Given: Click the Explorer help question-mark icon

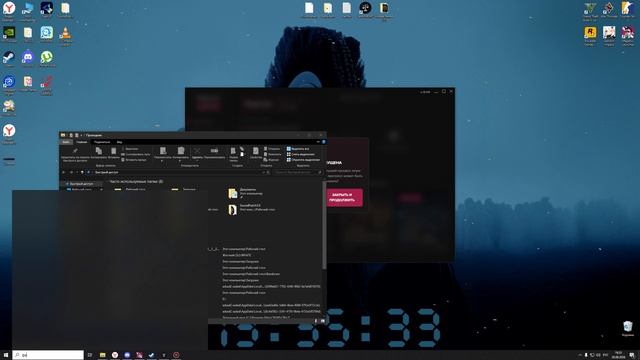Looking at the screenshot, I should tap(324, 142).
